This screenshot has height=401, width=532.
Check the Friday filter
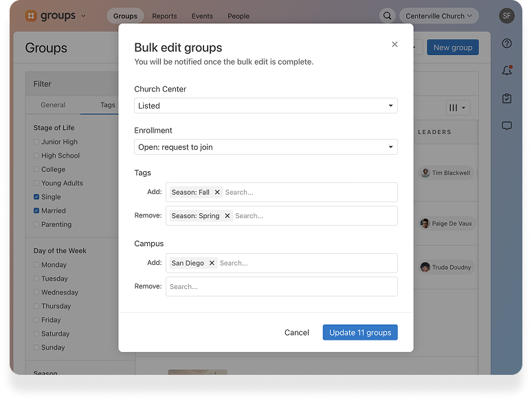click(36, 320)
